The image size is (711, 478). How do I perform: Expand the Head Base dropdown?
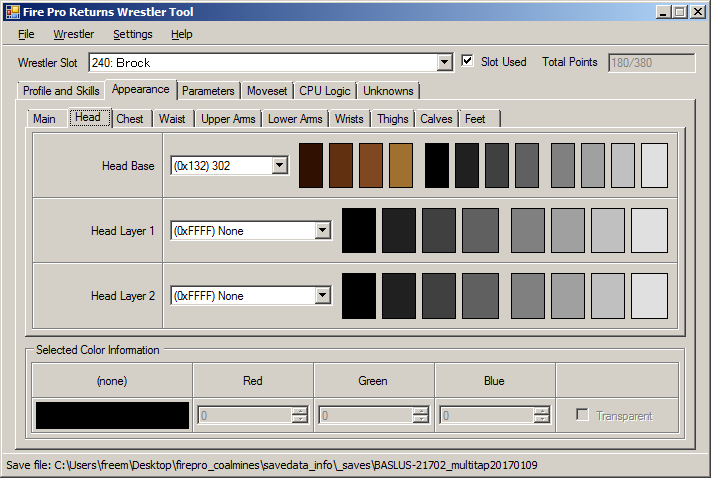click(279, 166)
